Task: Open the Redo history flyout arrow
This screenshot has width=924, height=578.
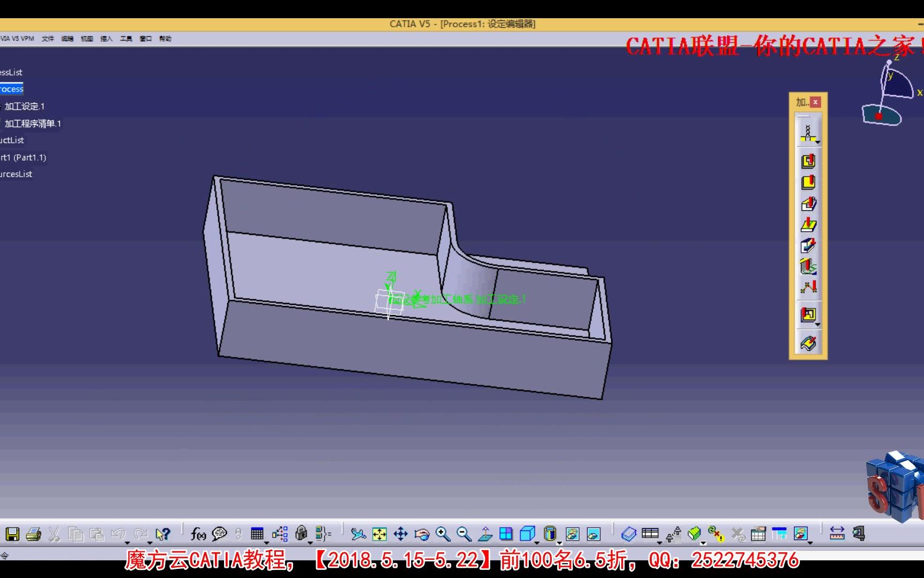Action: [x=150, y=543]
